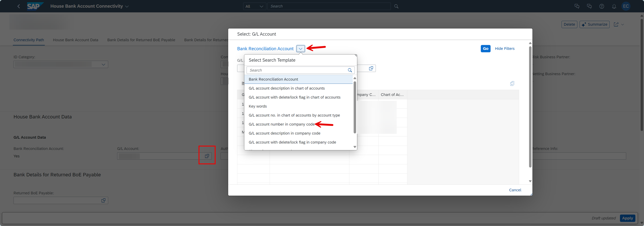Click the page vertical scrollbar

click(x=642, y=75)
